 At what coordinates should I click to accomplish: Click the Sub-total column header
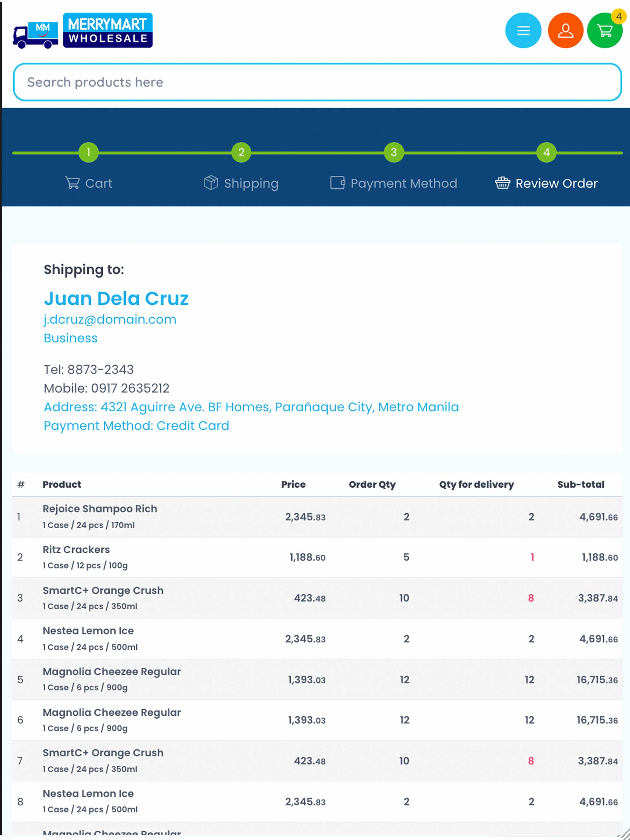pyautogui.click(x=580, y=485)
